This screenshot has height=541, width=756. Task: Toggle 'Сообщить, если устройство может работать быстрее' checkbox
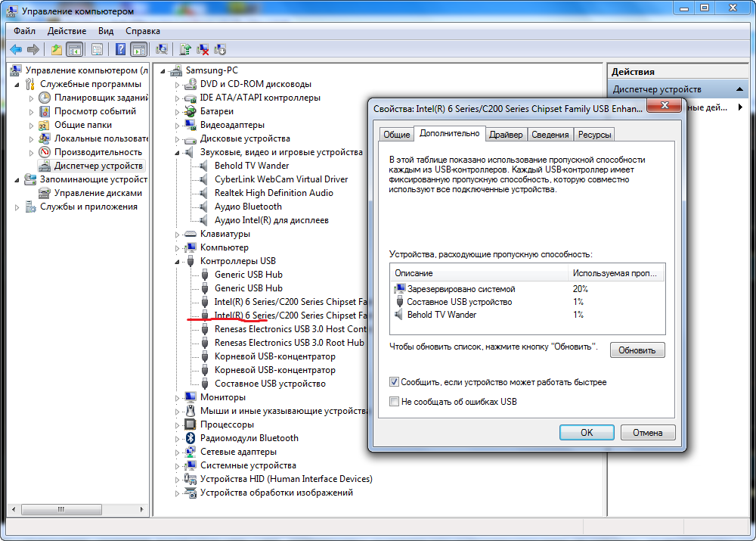(x=394, y=382)
